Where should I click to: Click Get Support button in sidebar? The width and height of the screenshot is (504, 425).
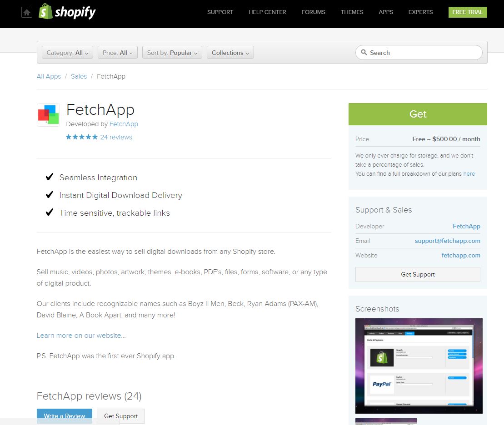pyautogui.click(x=418, y=274)
